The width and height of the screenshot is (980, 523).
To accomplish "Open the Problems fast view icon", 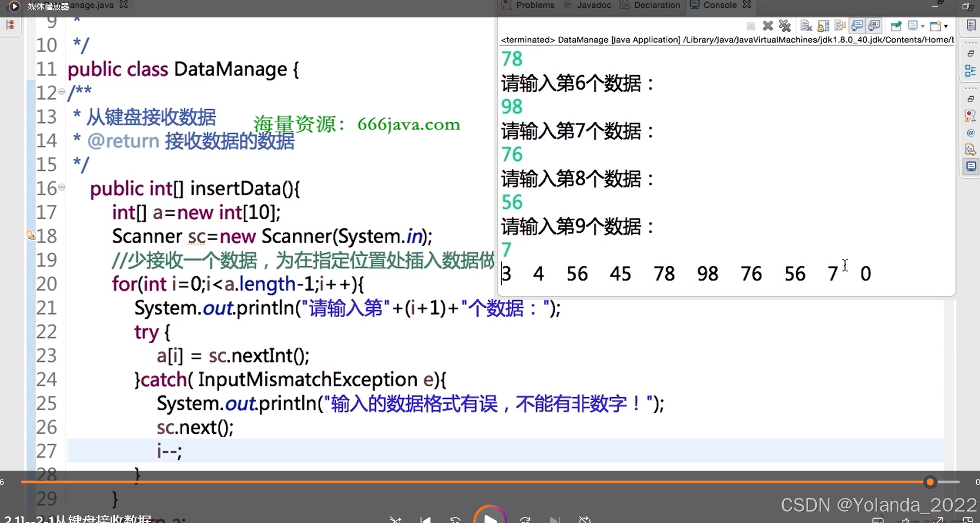I will click(x=970, y=115).
